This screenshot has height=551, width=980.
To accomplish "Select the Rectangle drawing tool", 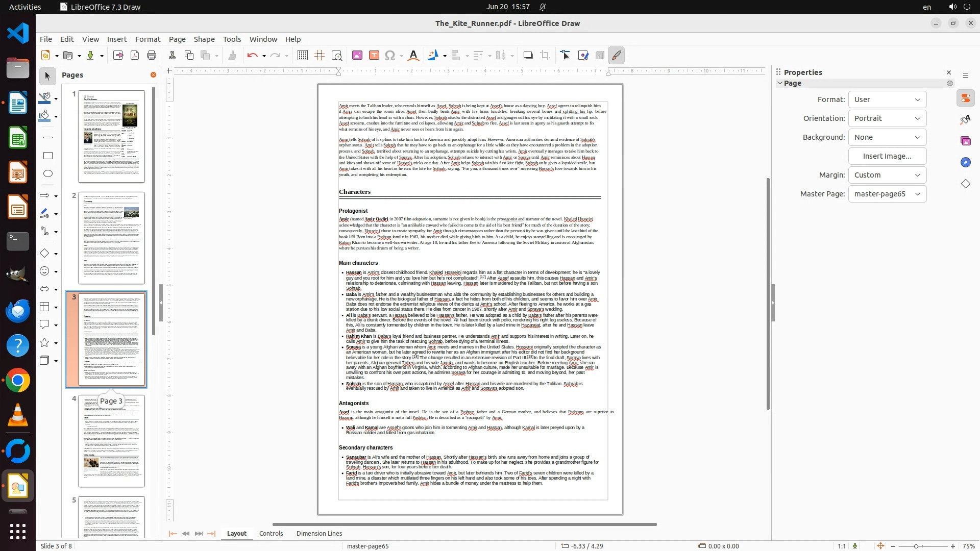I will tap(48, 156).
